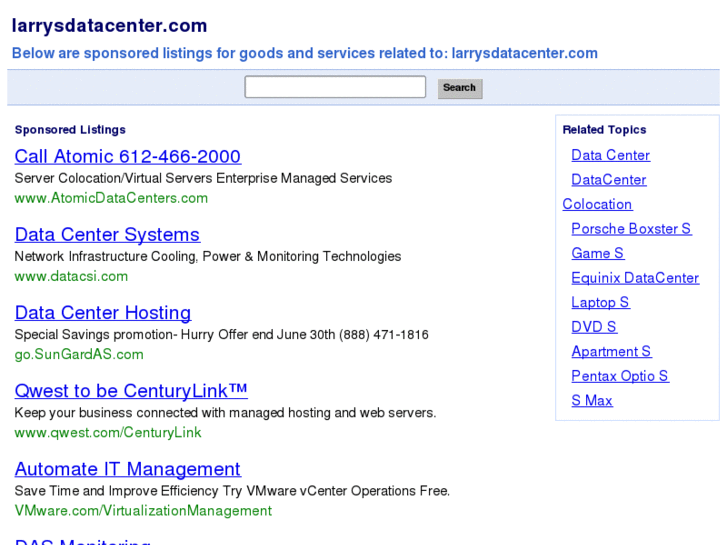Open DVD S related topic
The width and height of the screenshot is (727, 545).
point(594,327)
